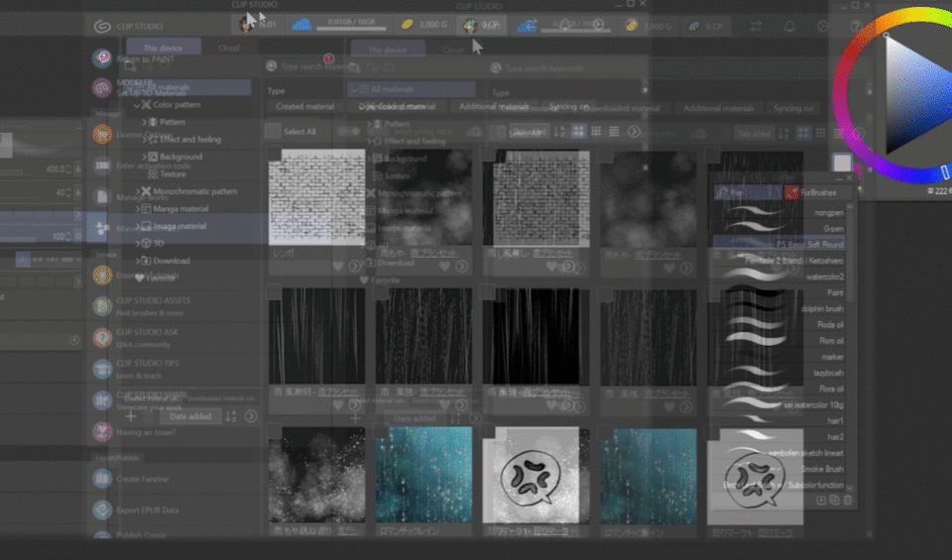The width and height of the screenshot is (952, 560).
Task: Expand the Image material tree node
Action: 137,226
